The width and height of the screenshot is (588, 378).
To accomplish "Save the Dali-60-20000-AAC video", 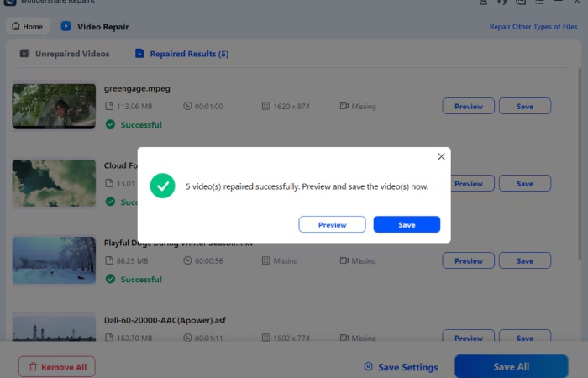I will point(525,336).
